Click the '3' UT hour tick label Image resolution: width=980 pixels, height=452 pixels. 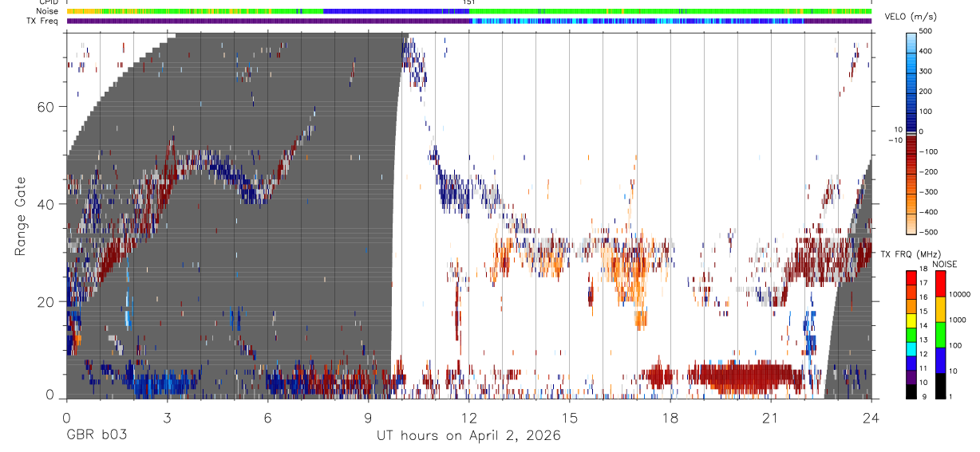[167, 418]
